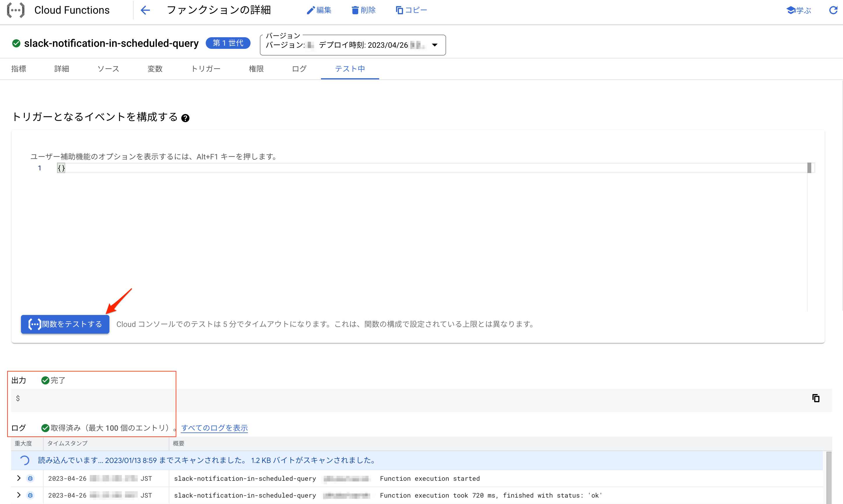Click the function name slack-notification-in-scheduled-query

[x=111, y=43]
